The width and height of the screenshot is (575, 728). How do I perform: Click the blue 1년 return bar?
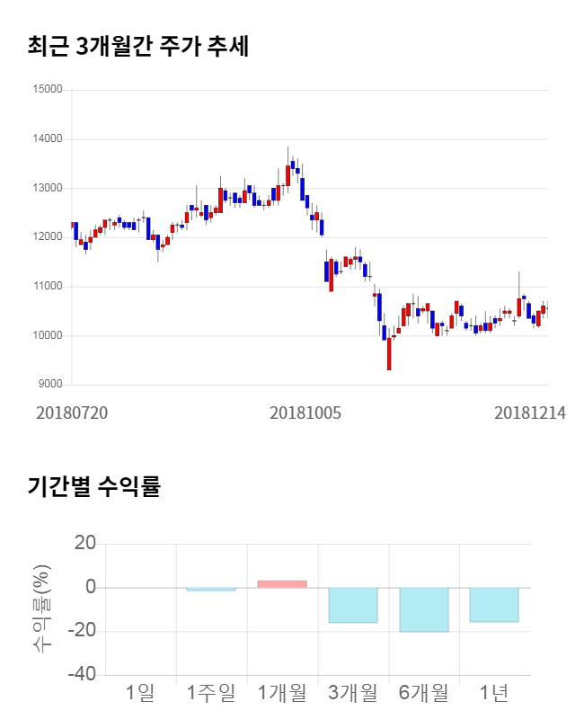(x=494, y=605)
